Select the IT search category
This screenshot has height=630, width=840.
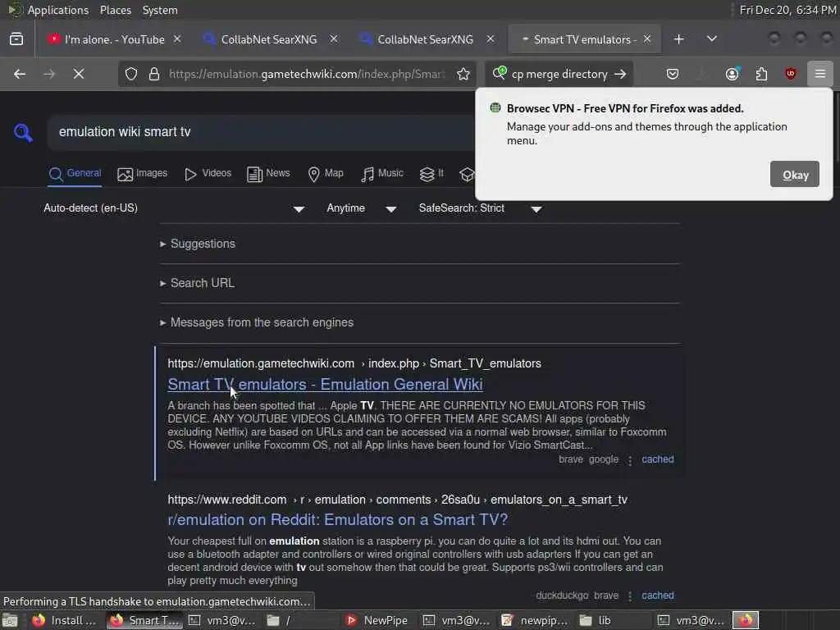[431, 174]
